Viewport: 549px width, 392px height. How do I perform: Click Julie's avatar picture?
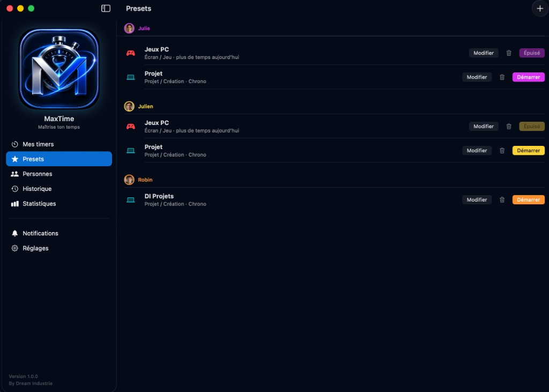pos(129,28)
